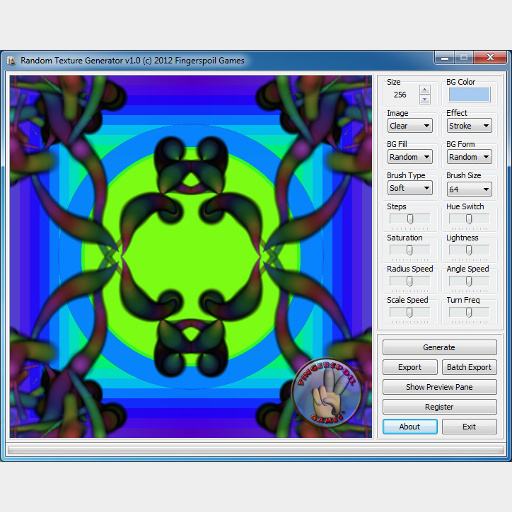Increase Size with the up arrow
The width and height of the screenshot is (512, 512).
click(425, 90)
